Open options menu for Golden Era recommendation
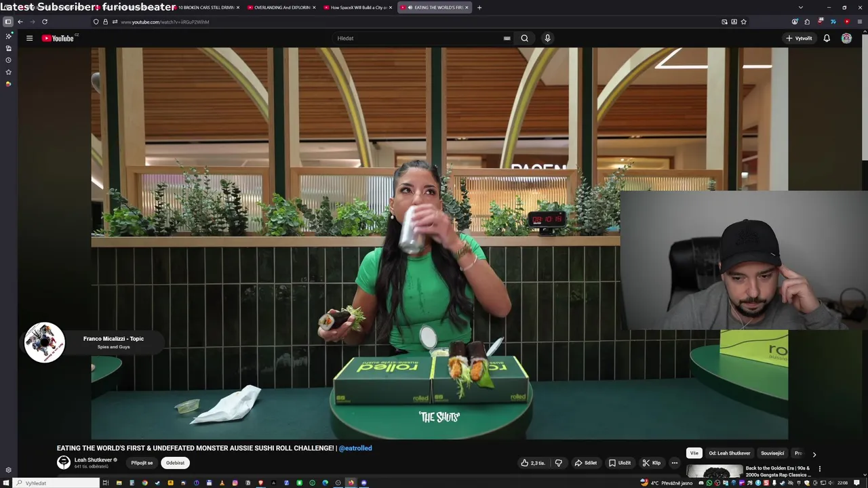Image resolution: width=868 pixels, height=488 pixels. 819,468
